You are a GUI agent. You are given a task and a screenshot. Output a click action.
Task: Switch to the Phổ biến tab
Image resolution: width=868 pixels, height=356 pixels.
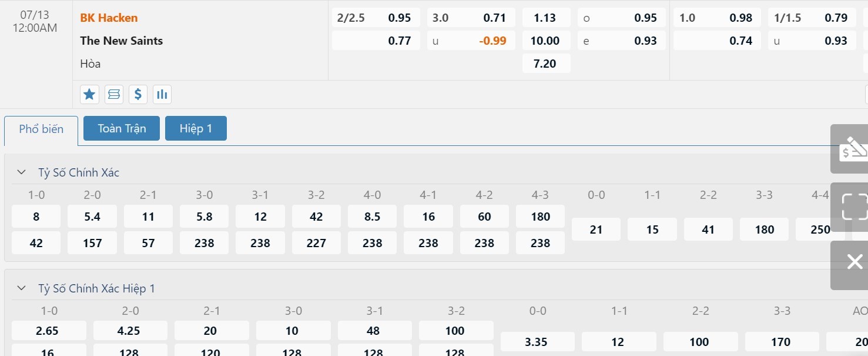coord(41,129)
